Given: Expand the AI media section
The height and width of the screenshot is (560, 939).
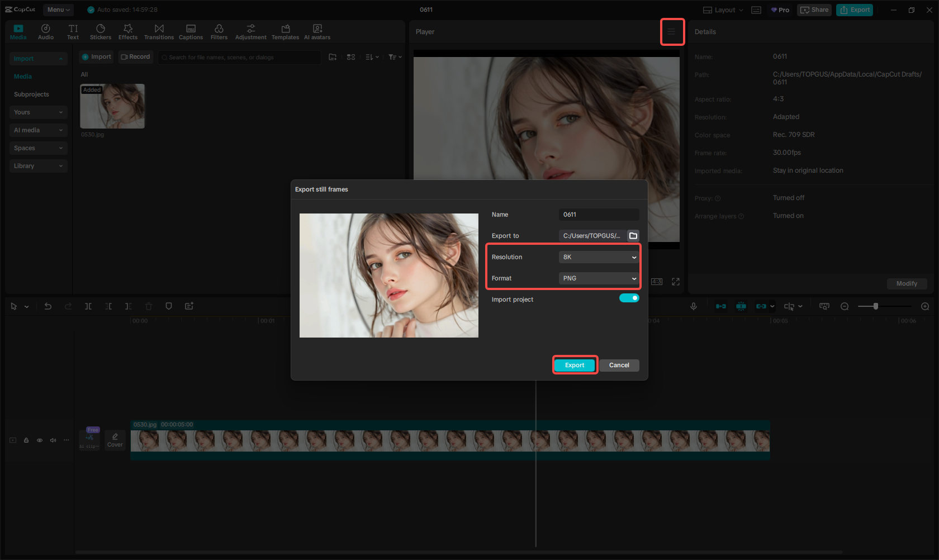Looking at the screenshot, I should pyautogui.click(x=38, y=130).
